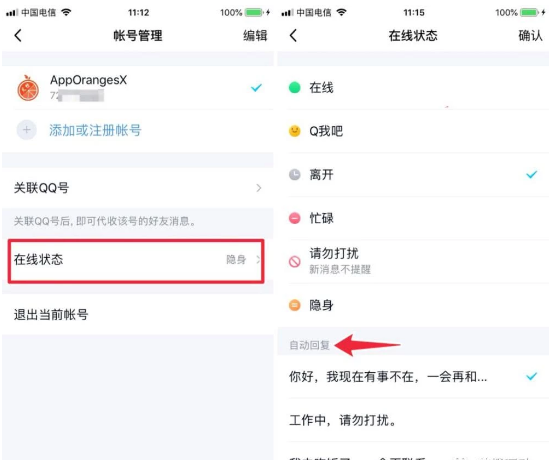556x460 pixels.
Task: Tap the back arrow on 在线状态 screen
Action: click(293, 35)
